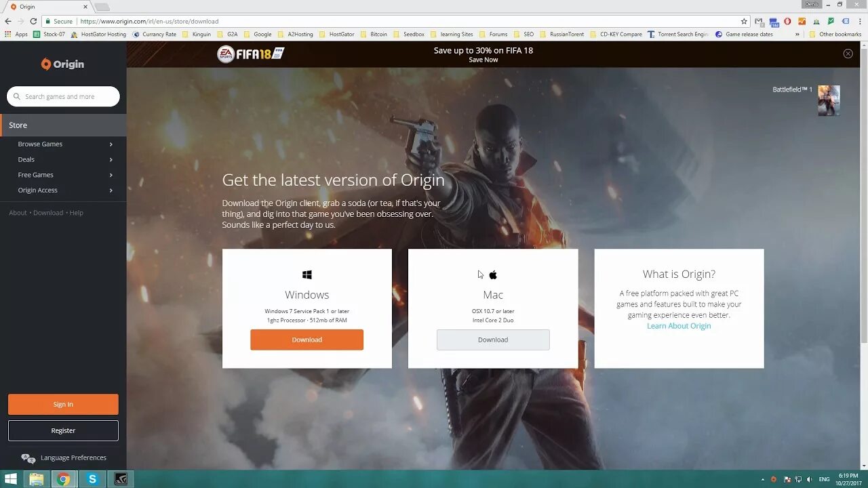Expand the Free Games submenu arrow
Image resolution: width=868 pixels, height=488 pixels.
click(x=111, y=175)
